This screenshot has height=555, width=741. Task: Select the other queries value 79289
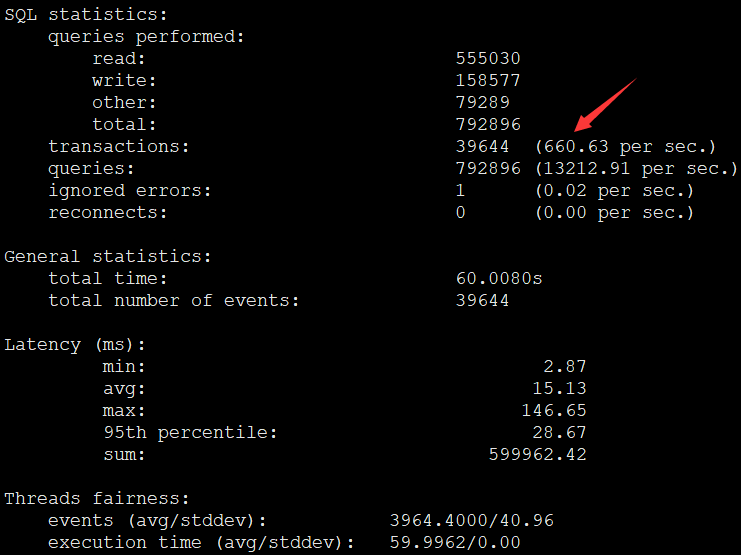click(483, 103)
